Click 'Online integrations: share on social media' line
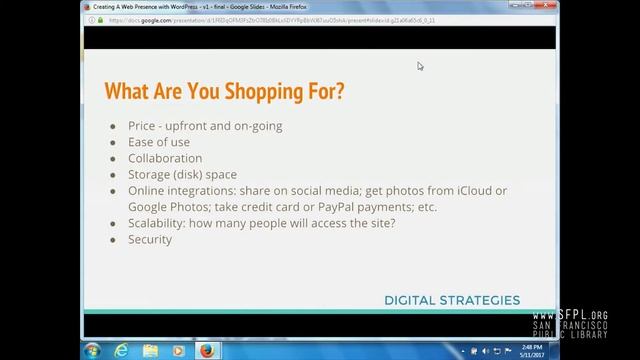Screen dimensions: 640x360 (x=318, y=191)
